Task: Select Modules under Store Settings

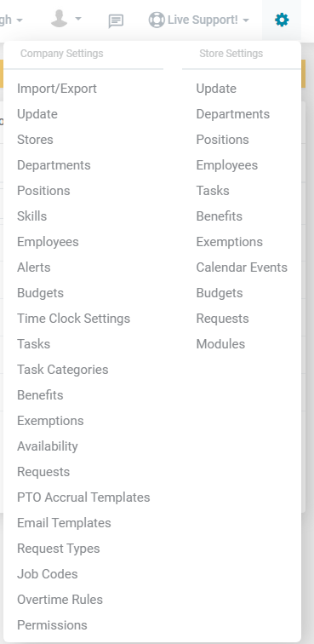Action: point(220,344)
